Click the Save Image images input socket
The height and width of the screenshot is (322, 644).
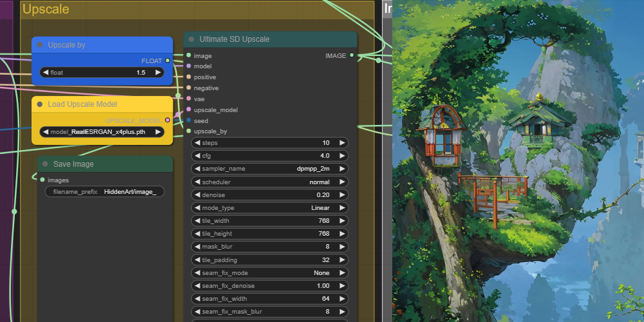[x=43, y=180]
